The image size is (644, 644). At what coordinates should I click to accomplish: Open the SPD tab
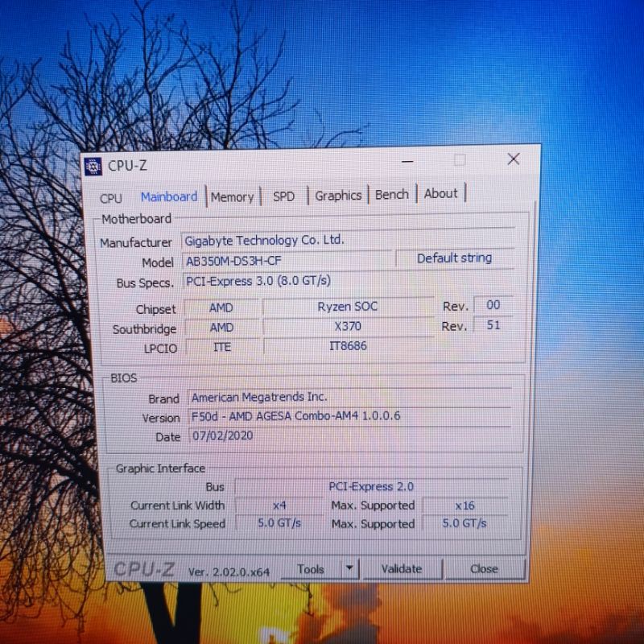click(x=284, y=196)
